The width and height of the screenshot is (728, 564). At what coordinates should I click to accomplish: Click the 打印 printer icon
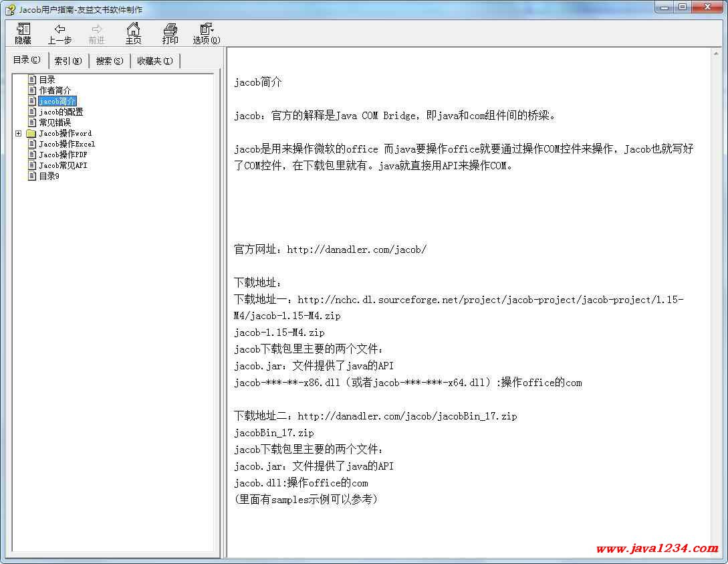tap(170, 33)
